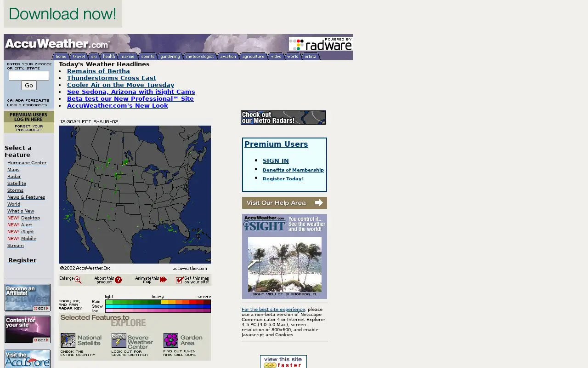Open the National Satellite feature icon
The height and width of the screenshot is (368, 588).
[68, 340]
